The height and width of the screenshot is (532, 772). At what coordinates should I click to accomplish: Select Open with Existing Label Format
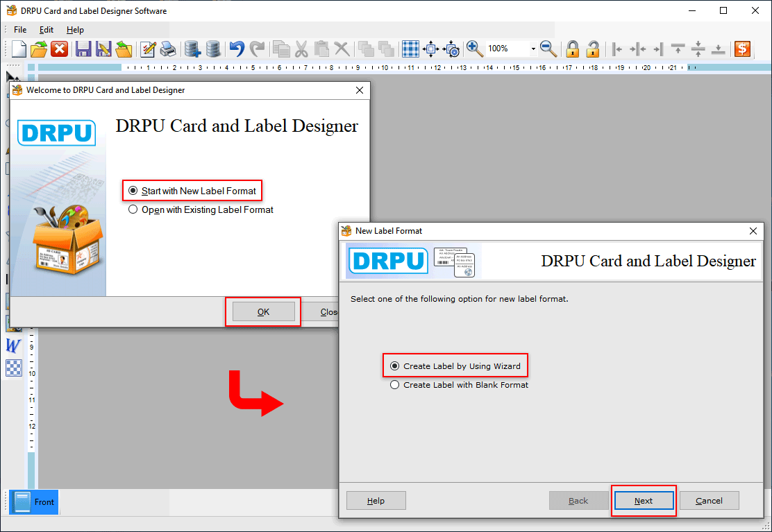coord(201,209)
